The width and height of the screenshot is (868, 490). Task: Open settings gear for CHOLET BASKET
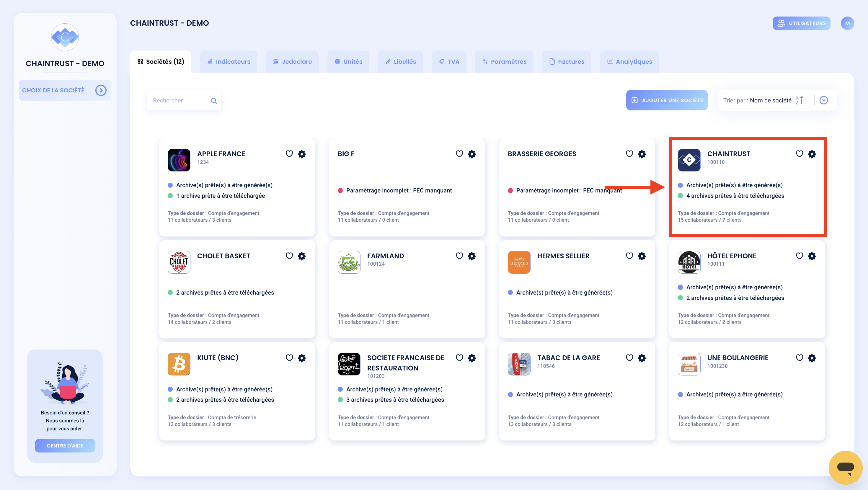[301, 256]
